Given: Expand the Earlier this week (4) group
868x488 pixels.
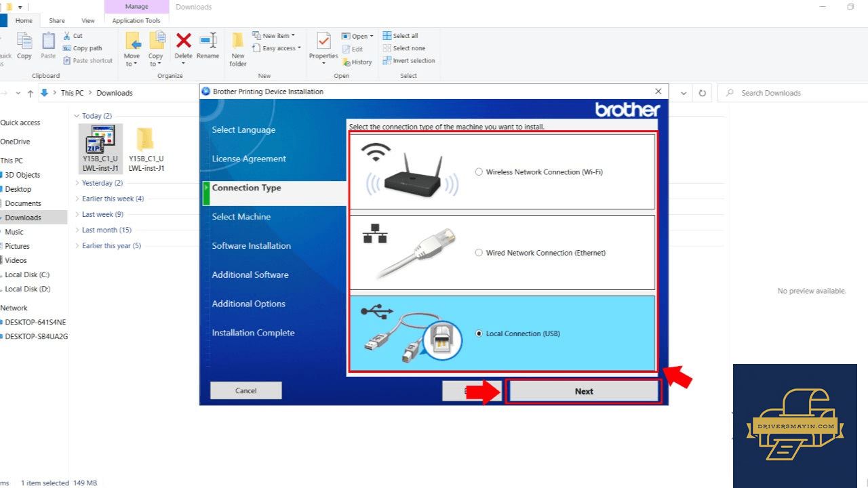Looking at the screenshot, I should [77, 199].
